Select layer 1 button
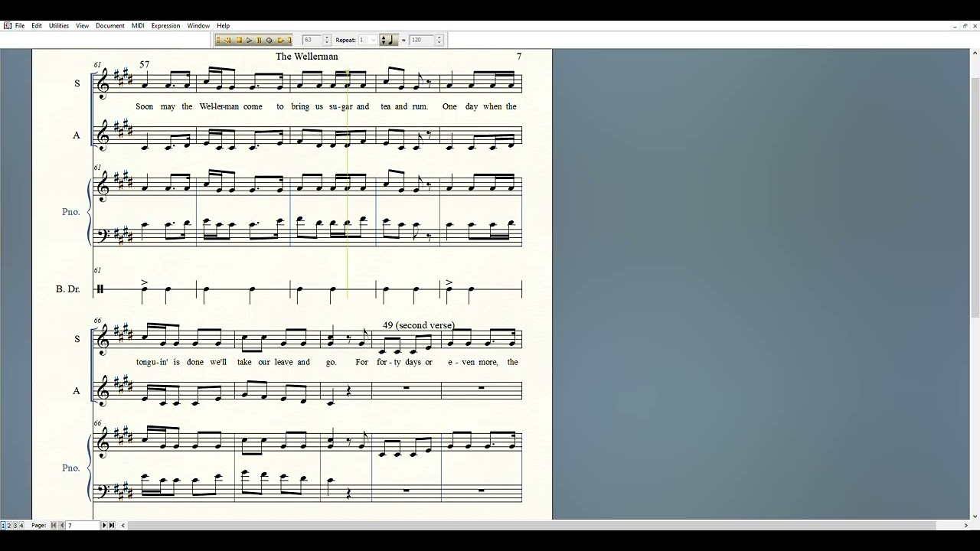This screenshot has height=551, width=980. coord(3,526)
